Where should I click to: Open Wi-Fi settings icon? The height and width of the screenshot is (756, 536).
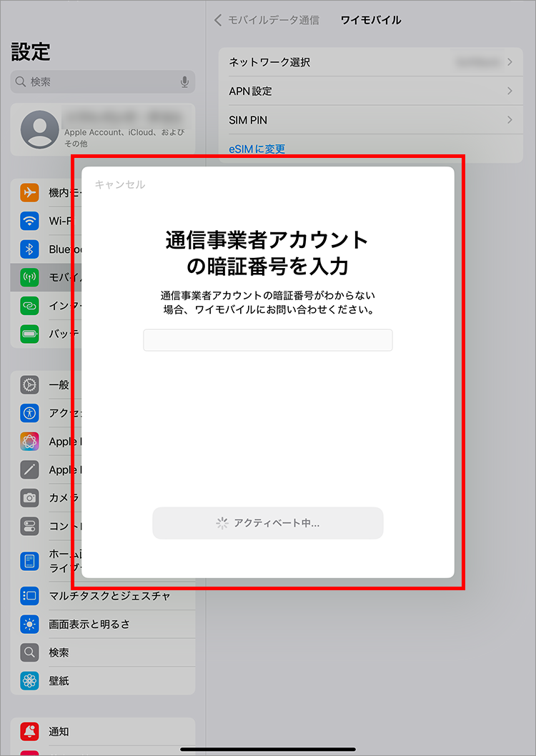[29, 221]
